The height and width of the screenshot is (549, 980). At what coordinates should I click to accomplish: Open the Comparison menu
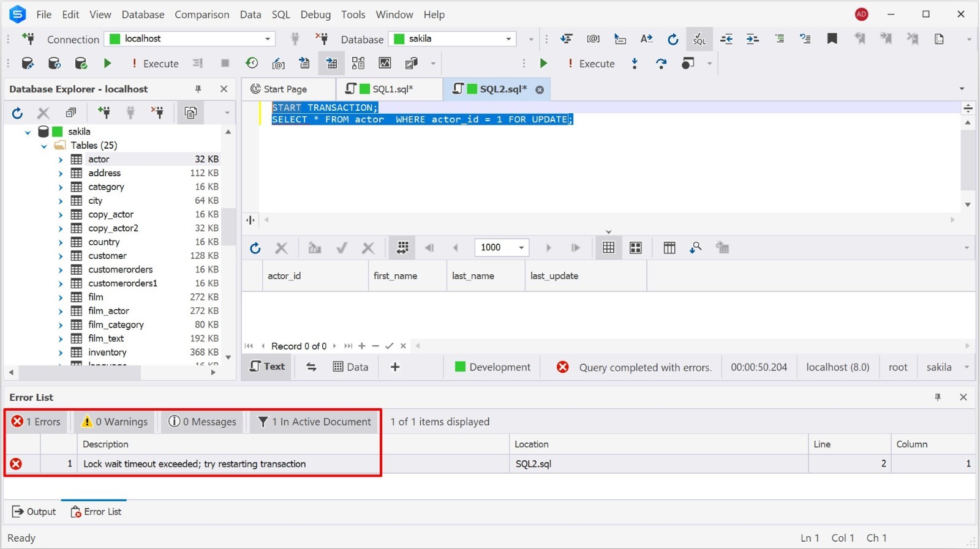pyautogui.click(x=202, y=15)
